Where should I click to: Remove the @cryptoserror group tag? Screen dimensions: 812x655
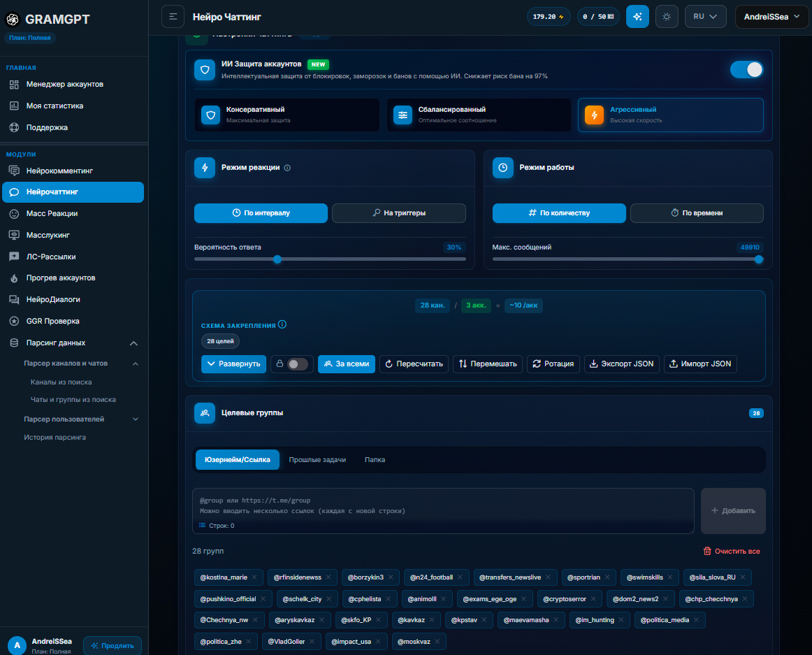[593, 599]
